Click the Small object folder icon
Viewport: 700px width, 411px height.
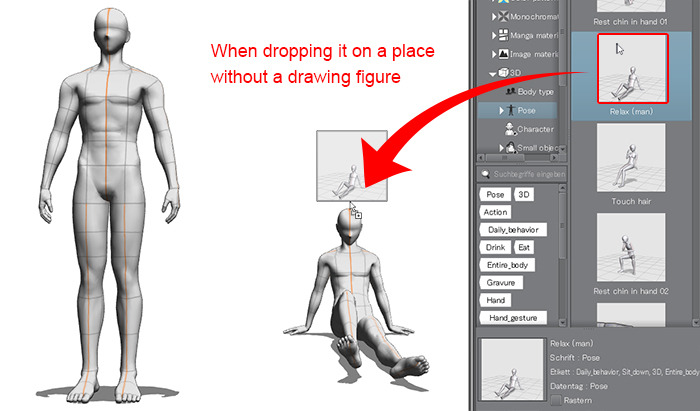coord(511,148)
